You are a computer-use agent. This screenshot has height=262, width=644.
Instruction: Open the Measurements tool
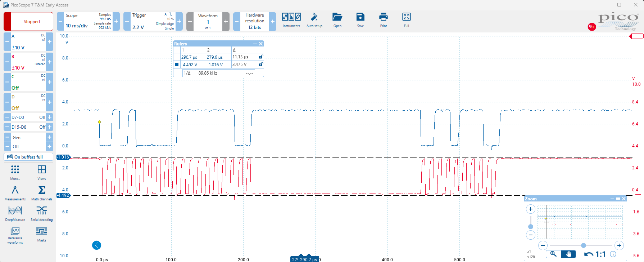coord(15,193)
